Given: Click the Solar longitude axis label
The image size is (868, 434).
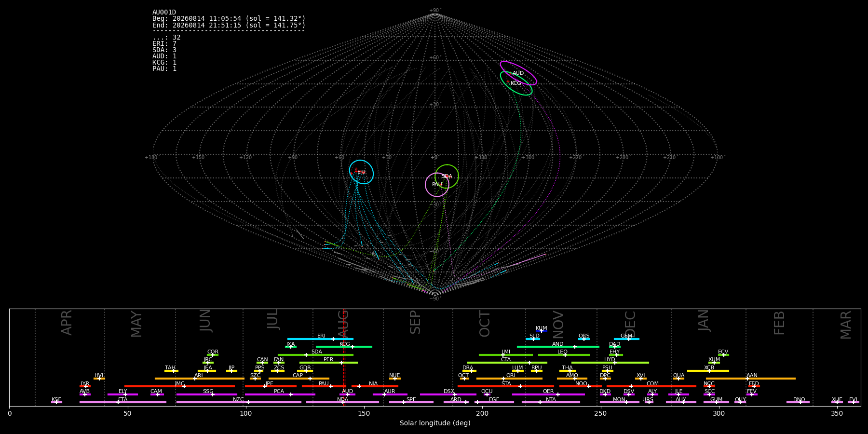Looking at the screenshot, I should pos(435,423).
